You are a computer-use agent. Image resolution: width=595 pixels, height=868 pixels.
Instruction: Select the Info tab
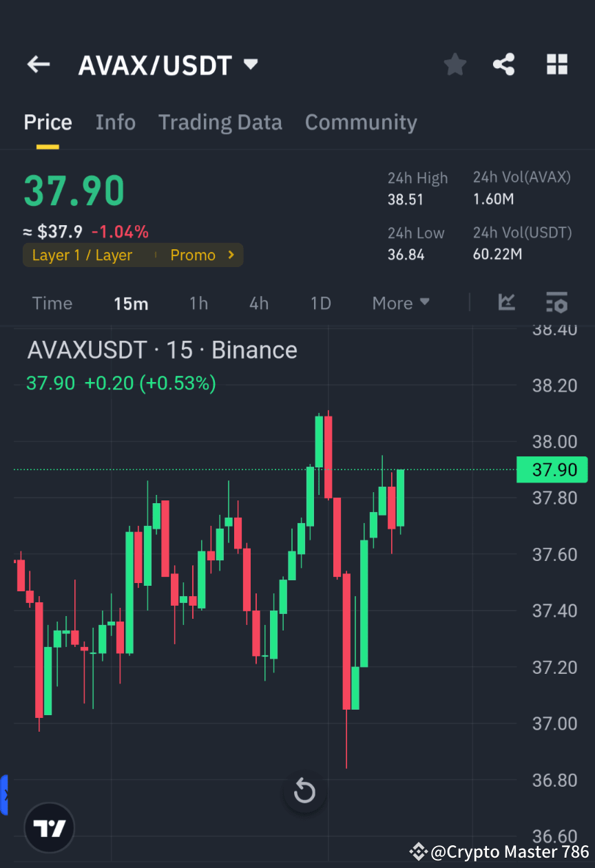(x=115, y=122)
